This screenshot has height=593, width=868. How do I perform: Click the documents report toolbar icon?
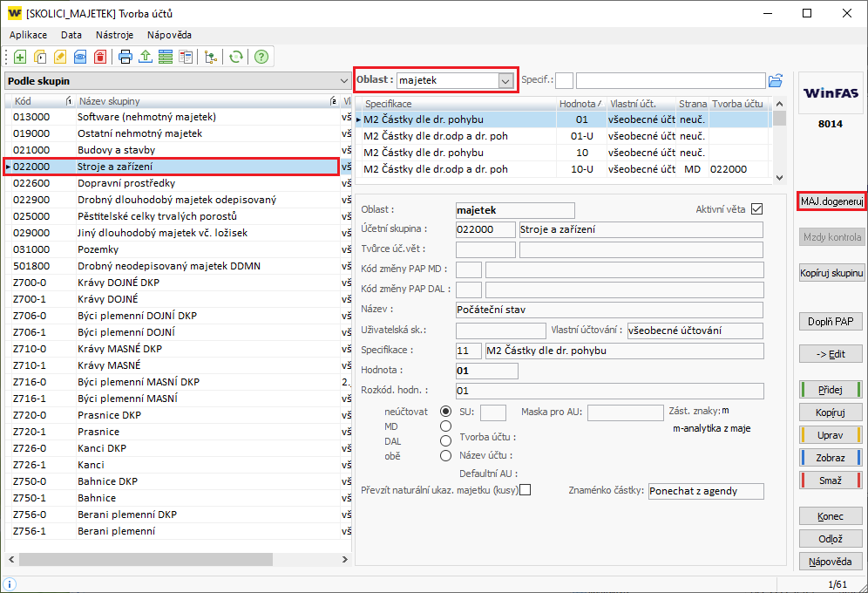coord(186,57)
